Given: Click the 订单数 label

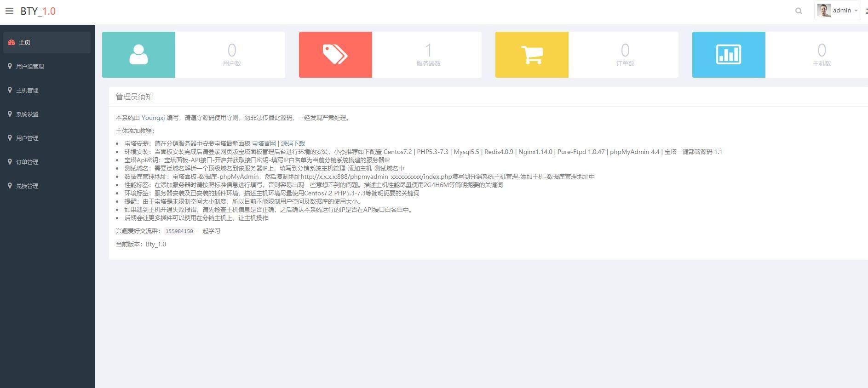Looking at the screenshot, I should pyautogui.click(x=625, y=63).
